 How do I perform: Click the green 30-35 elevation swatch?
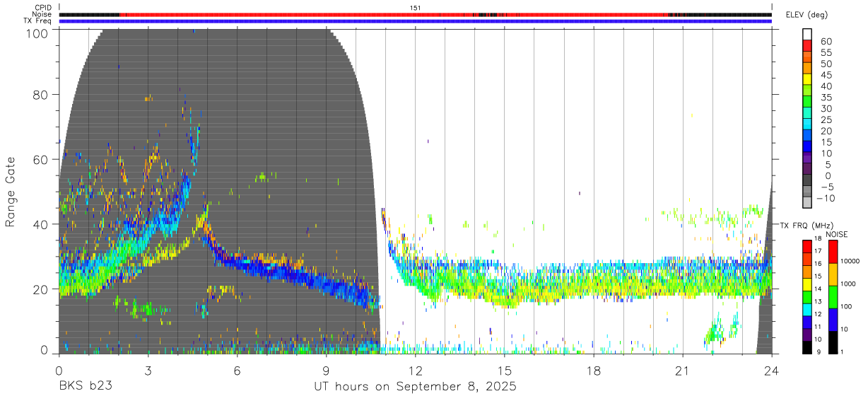(x=807, y=102)
